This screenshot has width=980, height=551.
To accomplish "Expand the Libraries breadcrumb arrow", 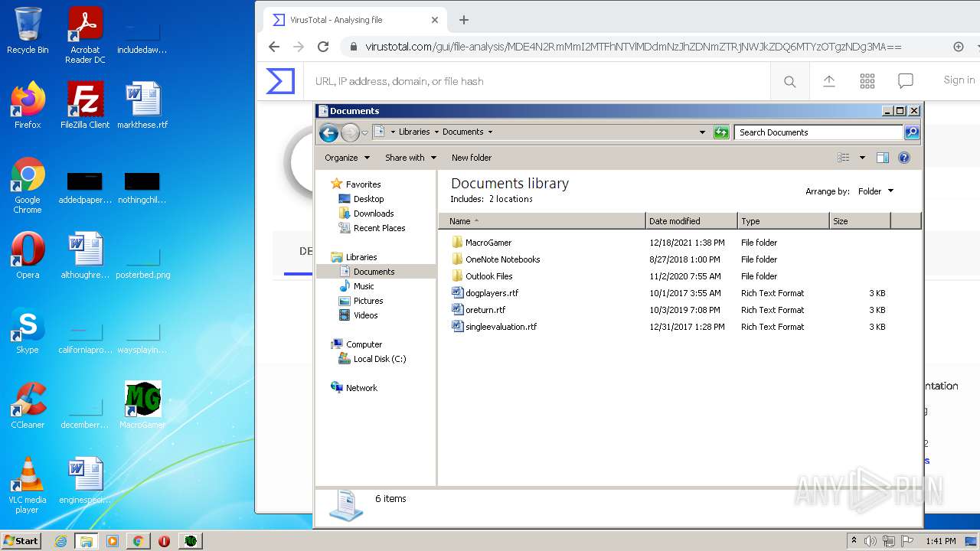I will coord(436,132).
